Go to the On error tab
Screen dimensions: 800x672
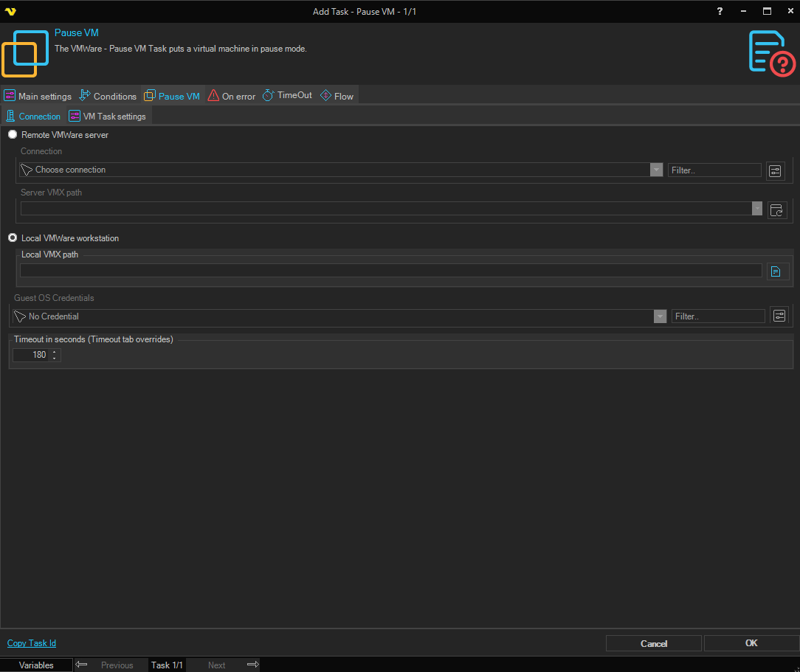[232, 96]
